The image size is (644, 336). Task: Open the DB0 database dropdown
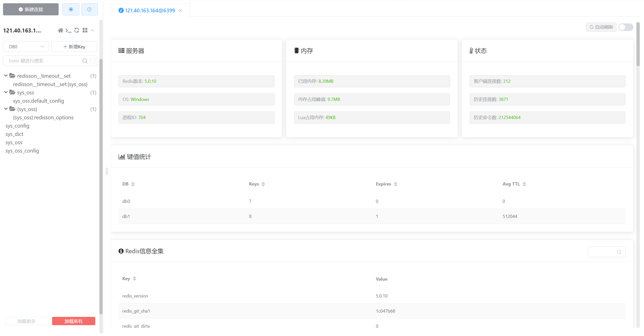(26, 47)
